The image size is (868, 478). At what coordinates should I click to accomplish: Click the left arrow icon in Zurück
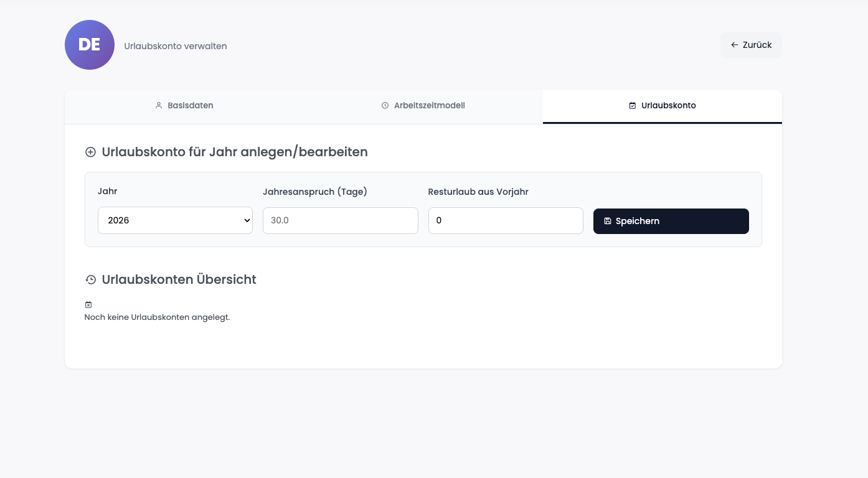click(735, 45)
